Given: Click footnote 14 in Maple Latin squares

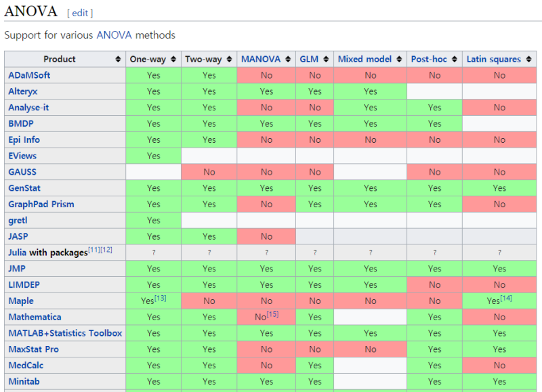Looking at the screenshot, I should pos(506,298).
